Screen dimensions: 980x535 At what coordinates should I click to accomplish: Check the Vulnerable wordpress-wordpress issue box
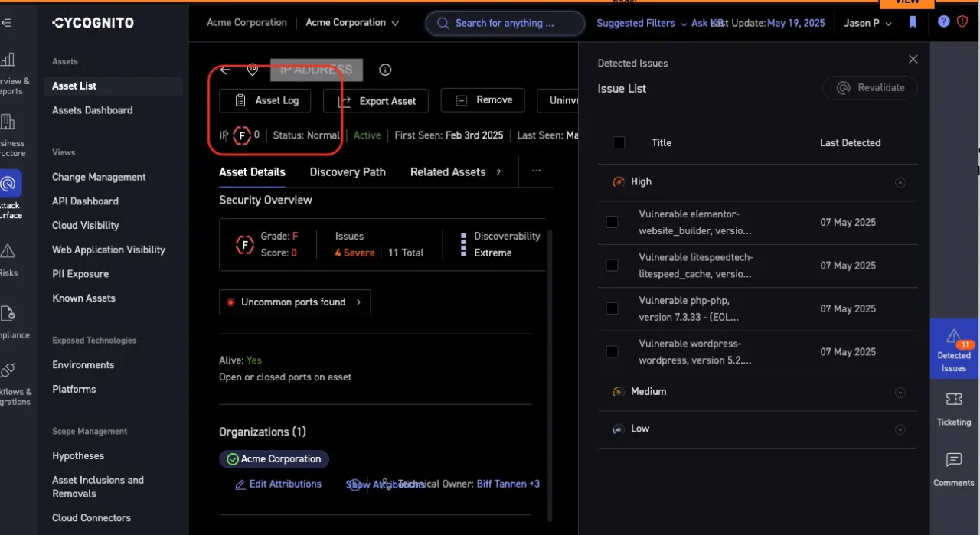(x=612, y=351)
